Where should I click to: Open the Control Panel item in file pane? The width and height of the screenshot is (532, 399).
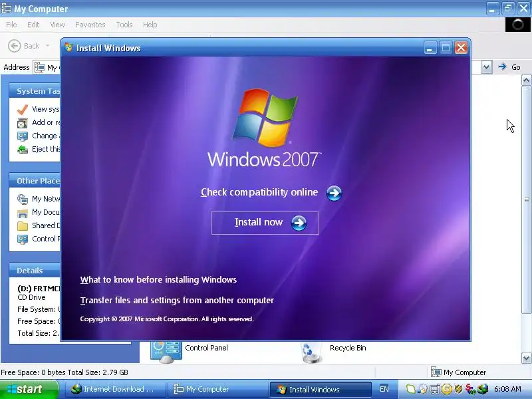(190, 351)
